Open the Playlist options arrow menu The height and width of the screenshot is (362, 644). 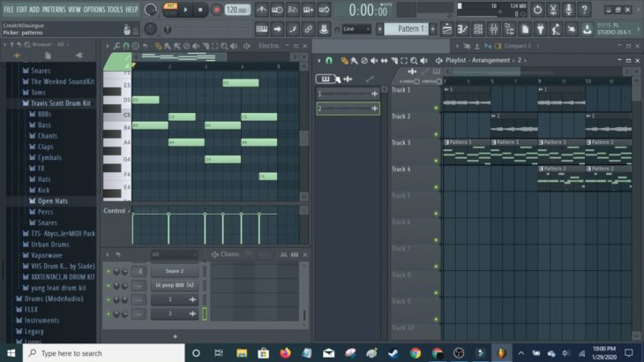(x=319, y=60)
